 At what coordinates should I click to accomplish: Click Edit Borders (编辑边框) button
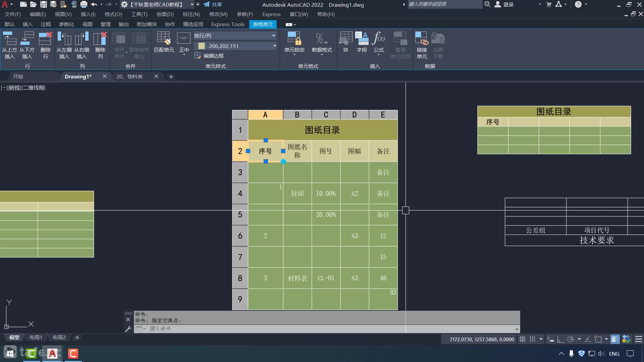[x=209, y=56]
